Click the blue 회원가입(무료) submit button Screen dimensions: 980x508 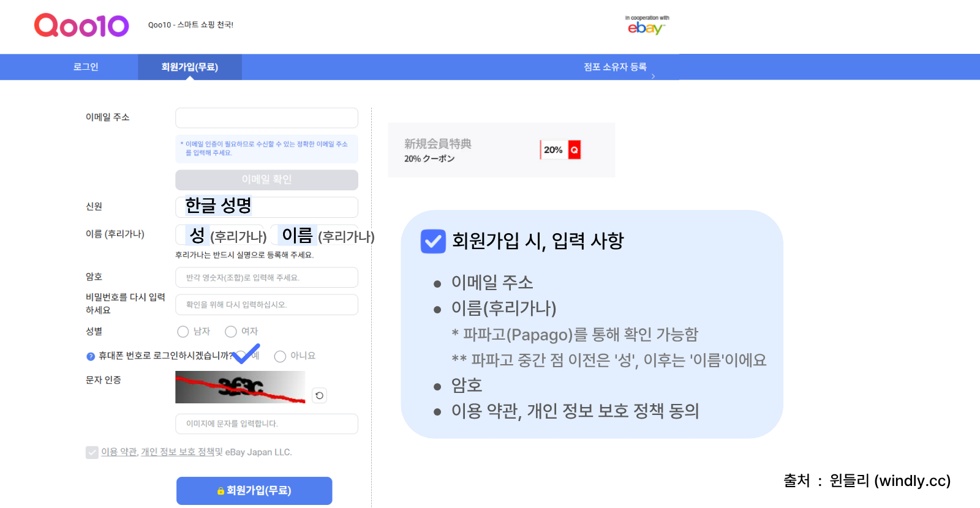click(254, 491)
